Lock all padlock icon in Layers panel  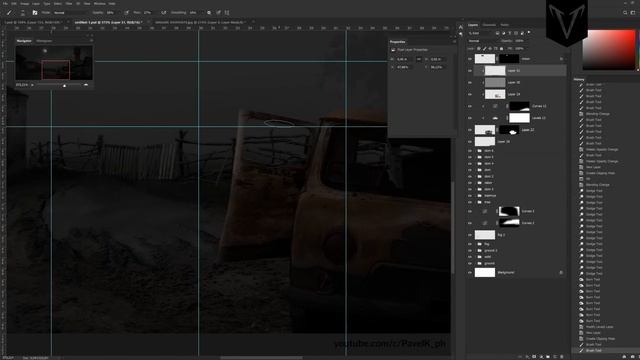502,49
